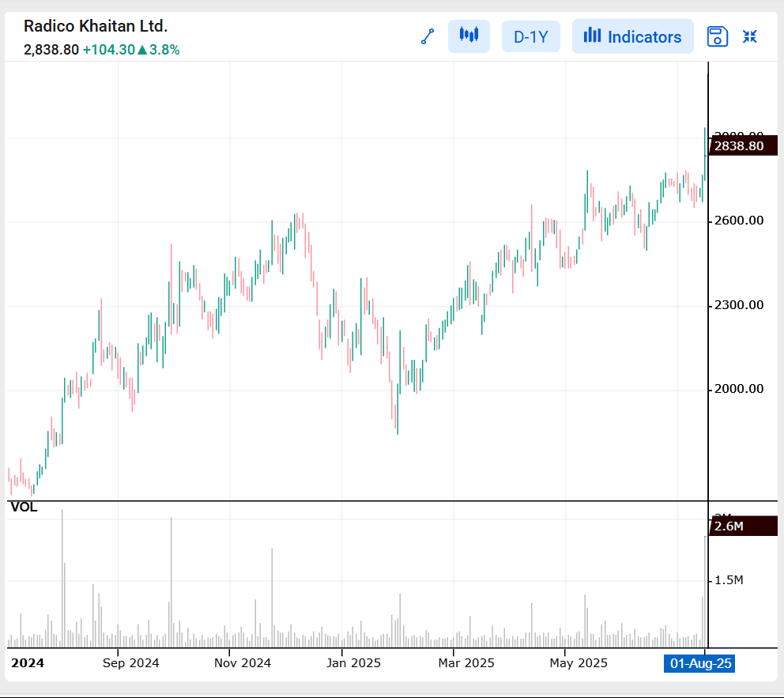Click the May 2025 time axis label
The height and width of the screenshot is (698, 784).
click(579, 663)
